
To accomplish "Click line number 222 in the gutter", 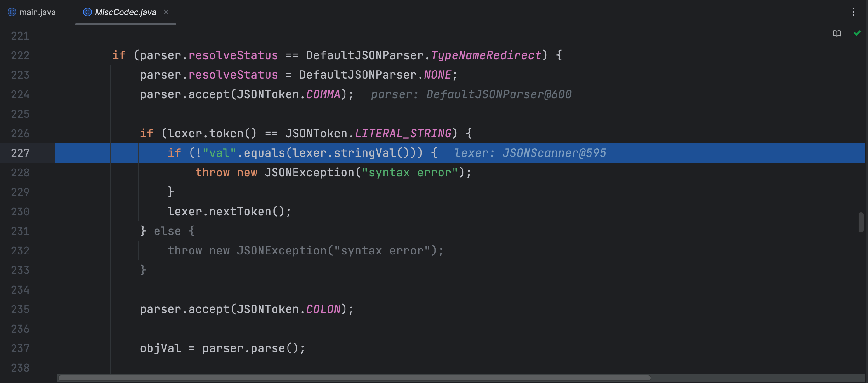I will (x=20, y=55).
